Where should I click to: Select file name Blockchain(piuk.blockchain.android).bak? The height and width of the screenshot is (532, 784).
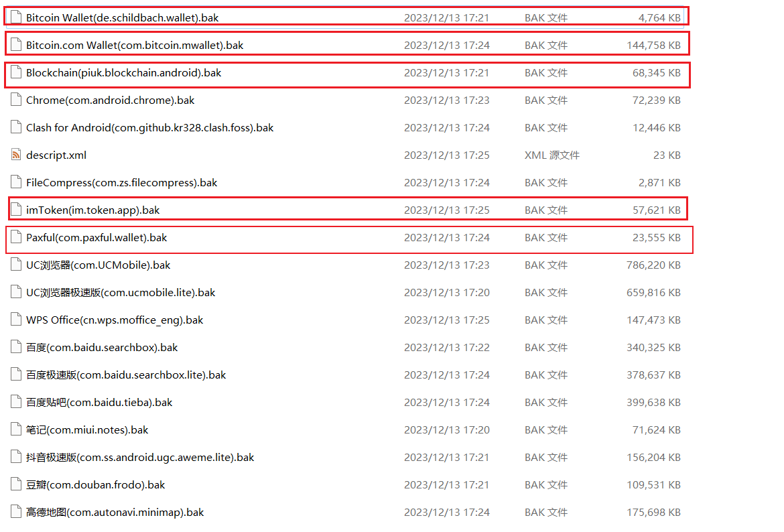[x=123, y=73]
